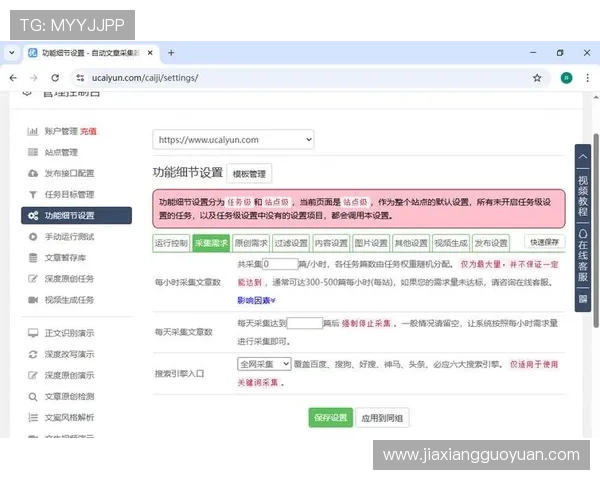600x480 pixels.
Task: Open 文章暂存库 in sidebar
Action: [65, 258]
